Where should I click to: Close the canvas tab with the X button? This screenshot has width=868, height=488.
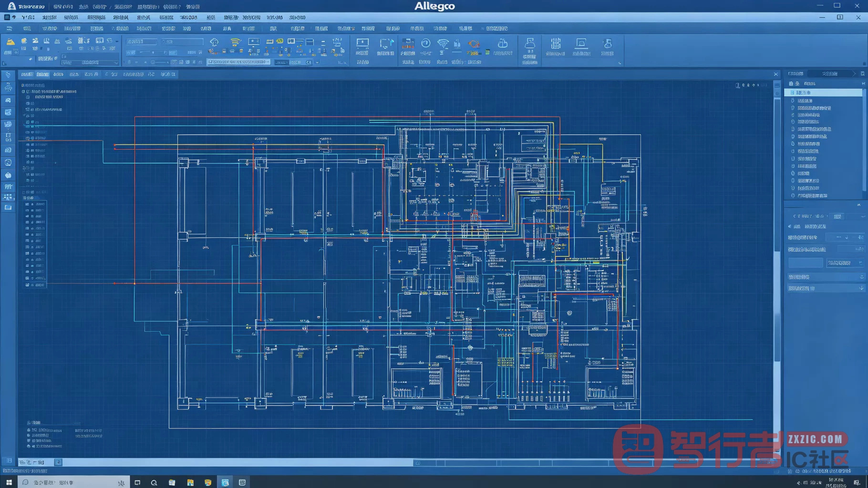(x=775, y=74)
